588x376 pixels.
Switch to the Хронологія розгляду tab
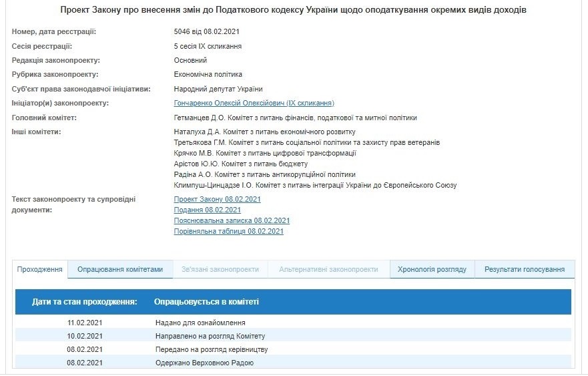(432, 269)
